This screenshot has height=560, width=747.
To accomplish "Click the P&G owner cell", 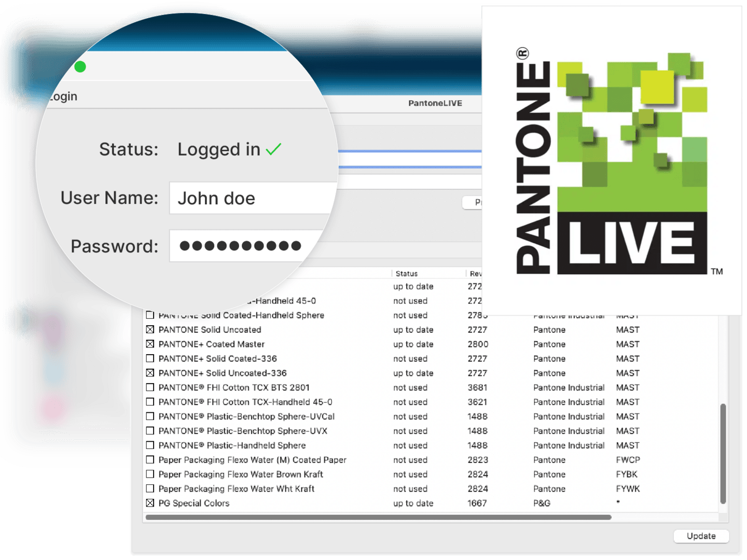I will [542, 503].
